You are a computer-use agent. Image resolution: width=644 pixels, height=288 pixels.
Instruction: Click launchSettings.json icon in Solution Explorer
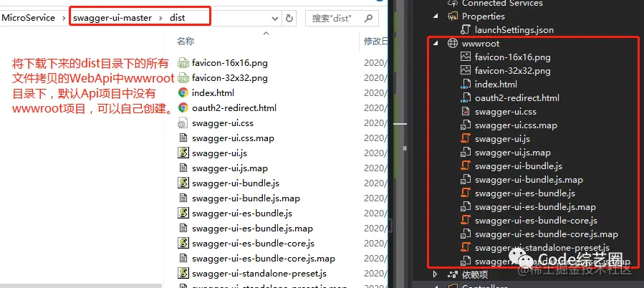[466, 30]
